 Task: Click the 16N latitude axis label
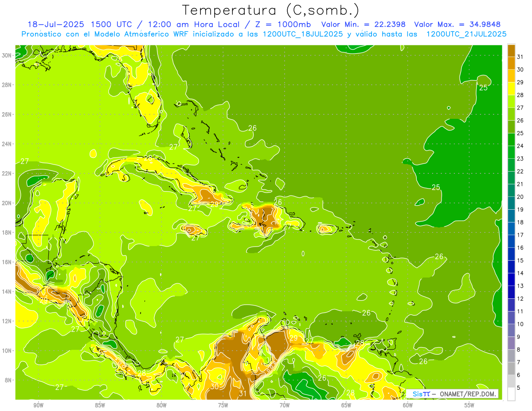7,262
